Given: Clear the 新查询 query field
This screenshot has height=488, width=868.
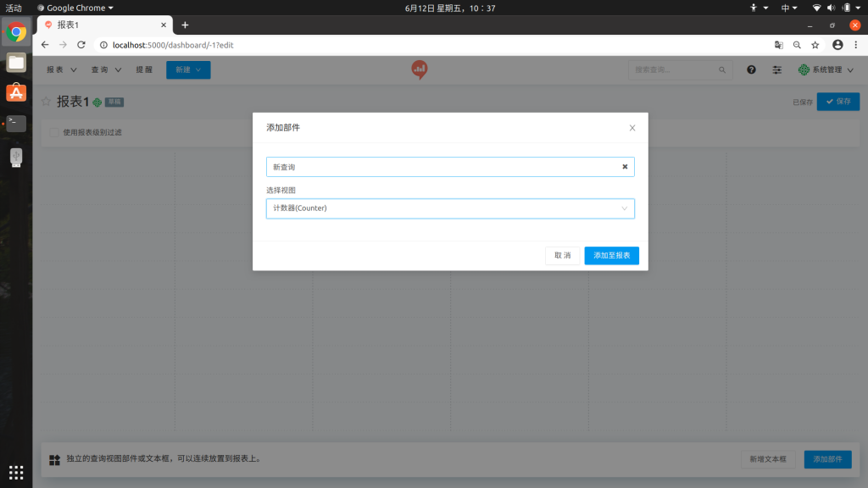Looking at the screenshot, I should (625, 167).
